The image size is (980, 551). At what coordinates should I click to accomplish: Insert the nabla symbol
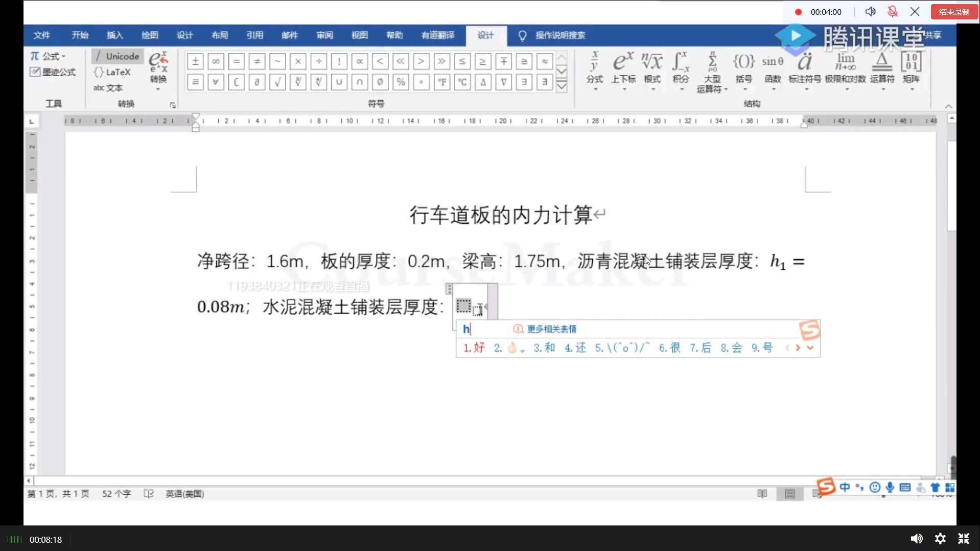[x=503, y=82]
